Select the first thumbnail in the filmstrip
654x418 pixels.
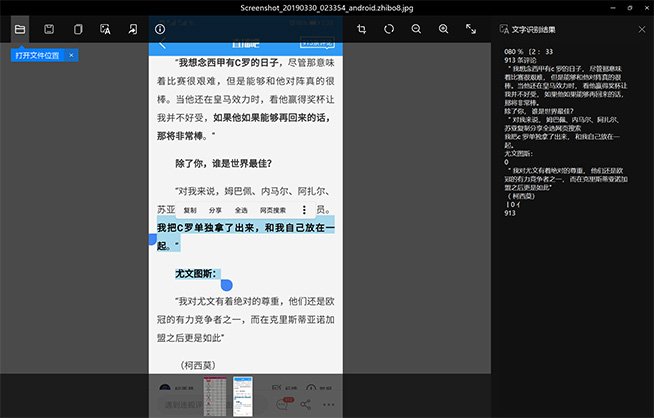point(213,395)
